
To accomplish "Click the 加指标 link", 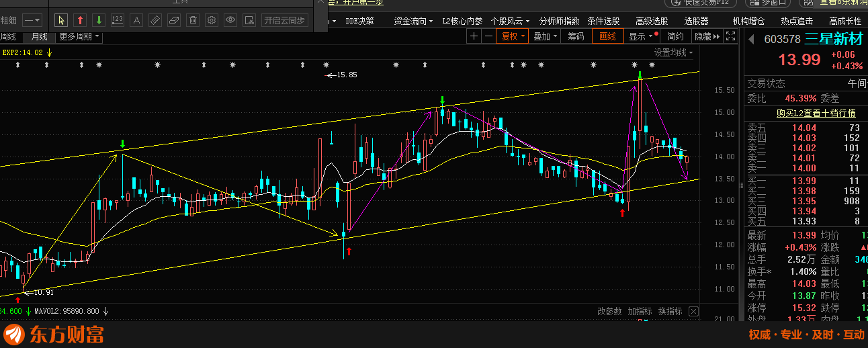I will tap(640, 311).
